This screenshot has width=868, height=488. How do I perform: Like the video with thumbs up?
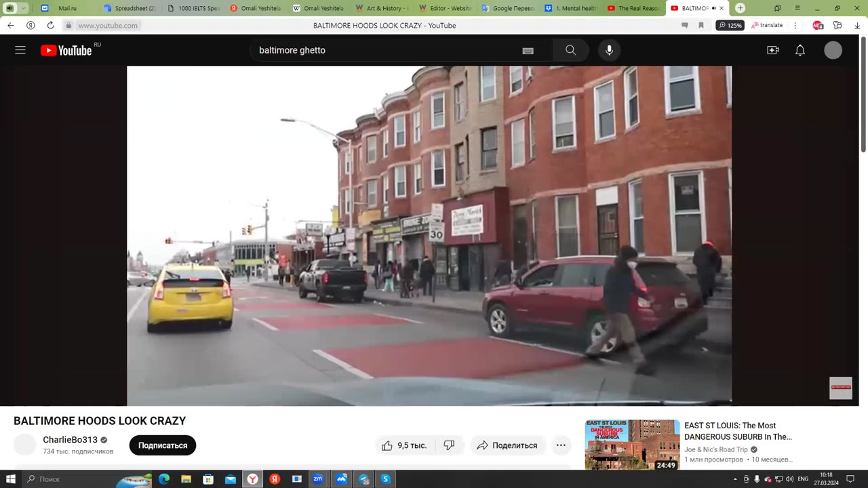pyautogui.click(x=404, y=445)
